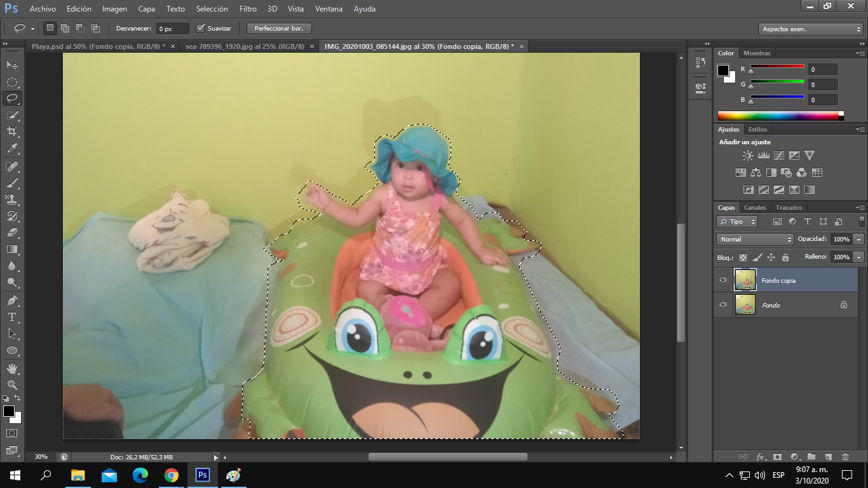The image size is (868, 488).
Task: Choose Intersect with selection mode
Action: pos(95,28)
